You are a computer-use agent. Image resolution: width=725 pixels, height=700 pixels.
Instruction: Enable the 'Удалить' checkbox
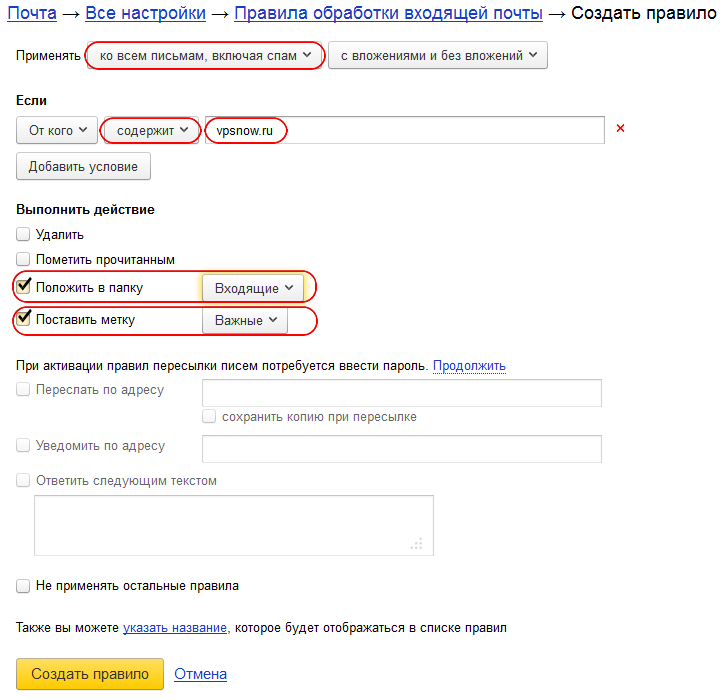click(23, 234)
